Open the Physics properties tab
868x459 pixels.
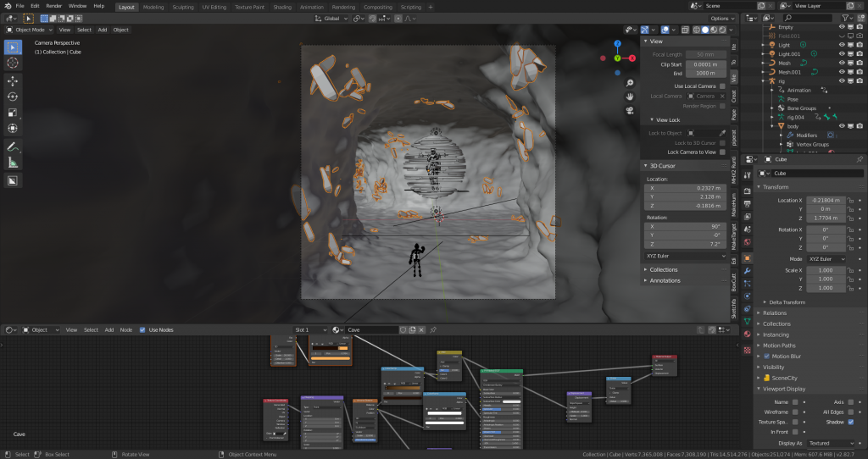click(748, 296)
